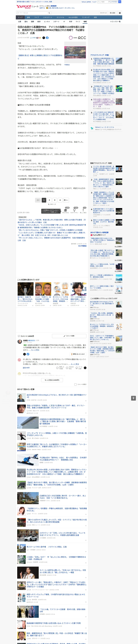This screenshot has width=138, height=644.
Task: Focus the keyword search input field
Action: coord(32,13)
